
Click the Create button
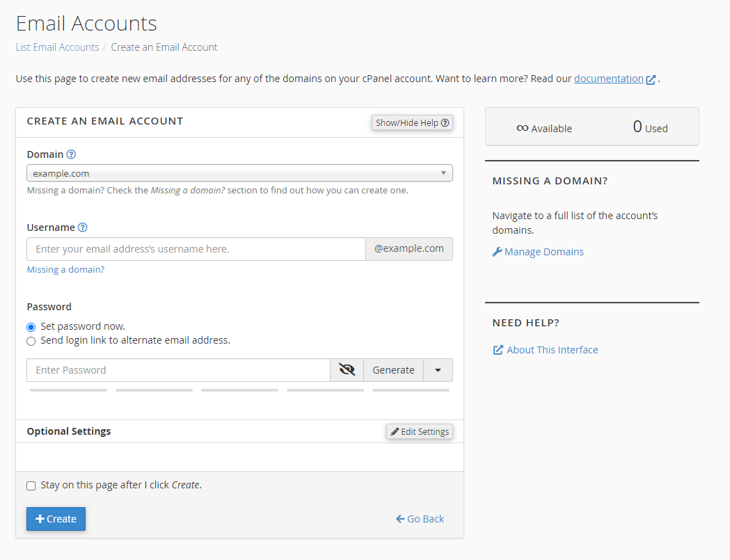pos(56,518)
